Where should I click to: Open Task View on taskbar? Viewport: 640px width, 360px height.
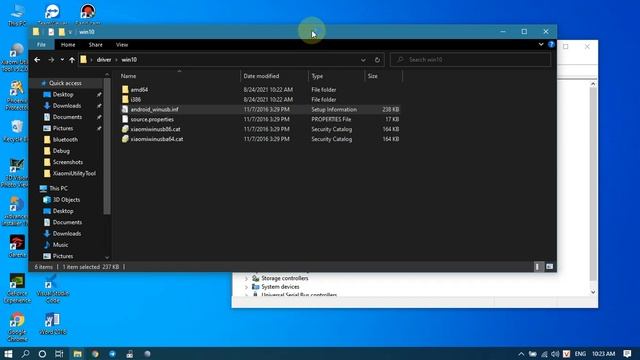[59, 353]
